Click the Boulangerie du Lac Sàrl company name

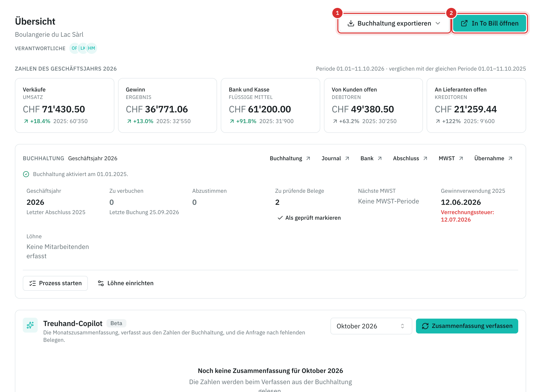tap(49, 35)
